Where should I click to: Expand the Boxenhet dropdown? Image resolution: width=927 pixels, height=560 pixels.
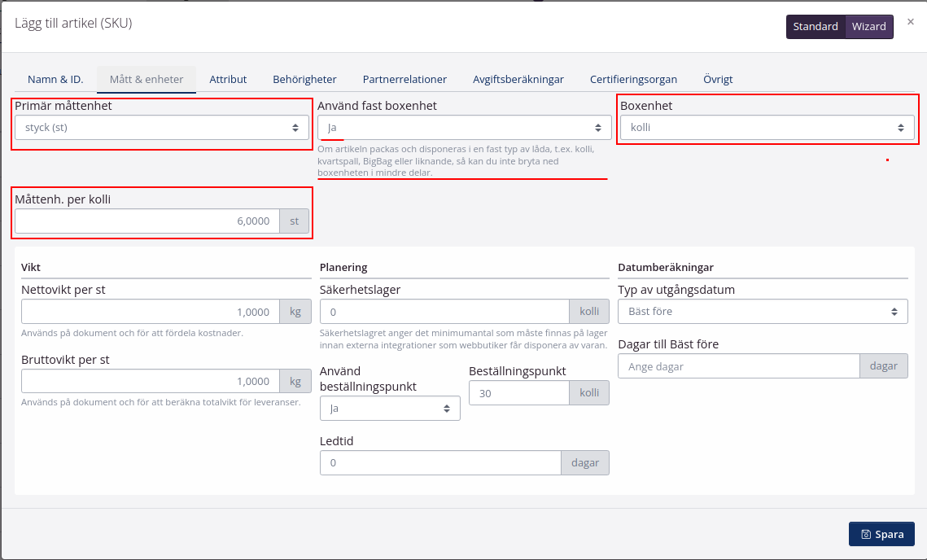coord(766,128)
